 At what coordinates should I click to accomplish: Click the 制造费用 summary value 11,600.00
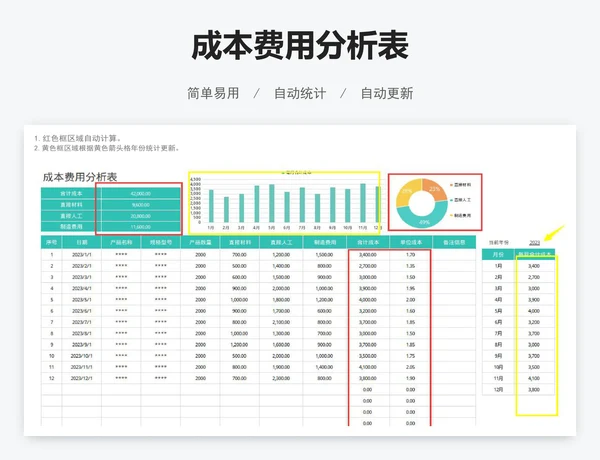[140, 227]
